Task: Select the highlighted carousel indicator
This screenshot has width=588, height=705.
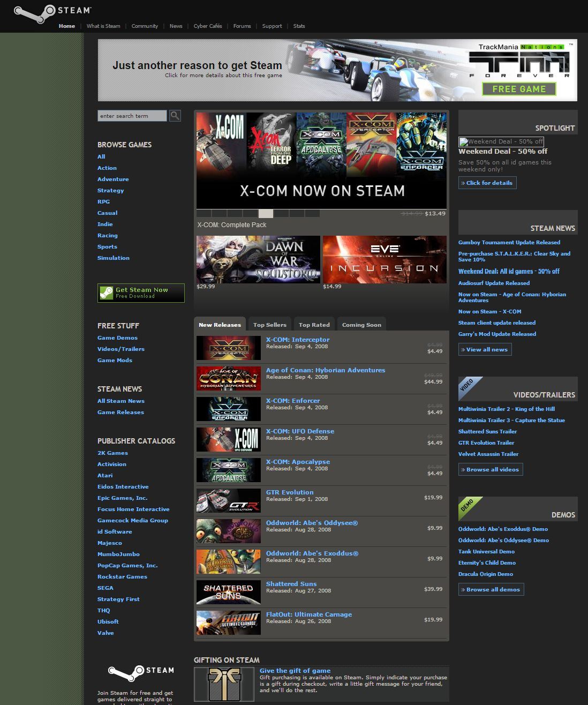Action: [266, 213]
